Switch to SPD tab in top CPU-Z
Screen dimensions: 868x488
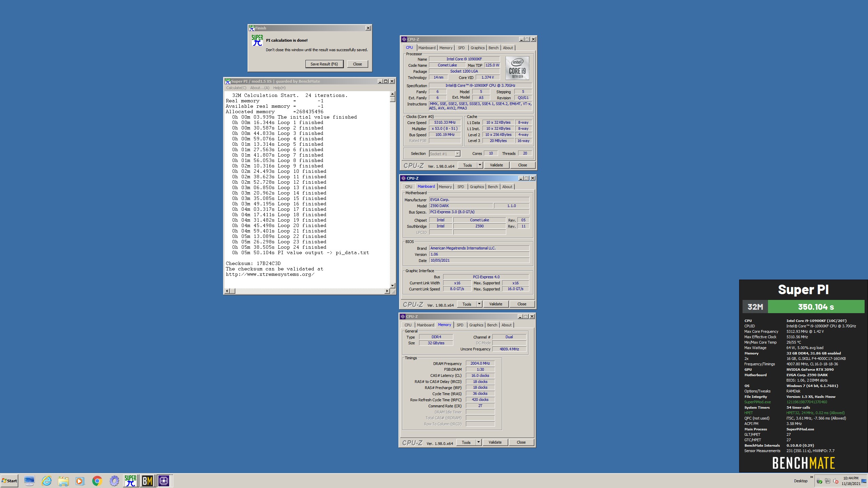pos(461,48)
